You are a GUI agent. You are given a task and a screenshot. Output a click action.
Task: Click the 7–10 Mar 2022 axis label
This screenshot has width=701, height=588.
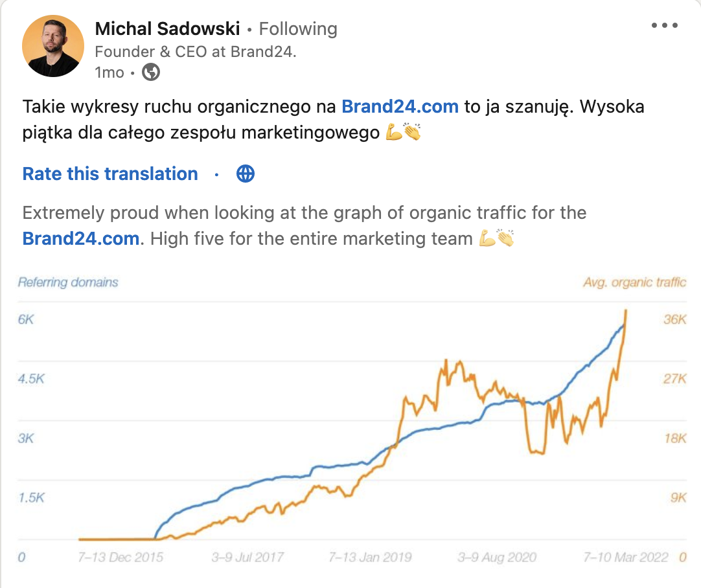(x=625, y=557)
